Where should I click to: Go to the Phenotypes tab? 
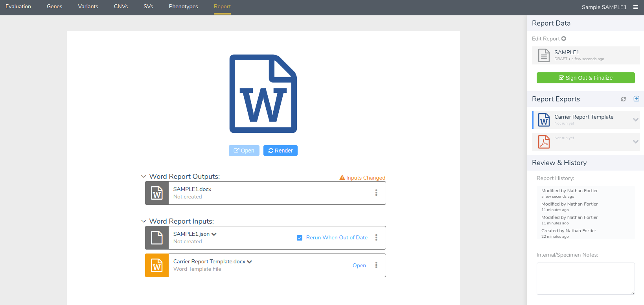[x=183, y=7]
